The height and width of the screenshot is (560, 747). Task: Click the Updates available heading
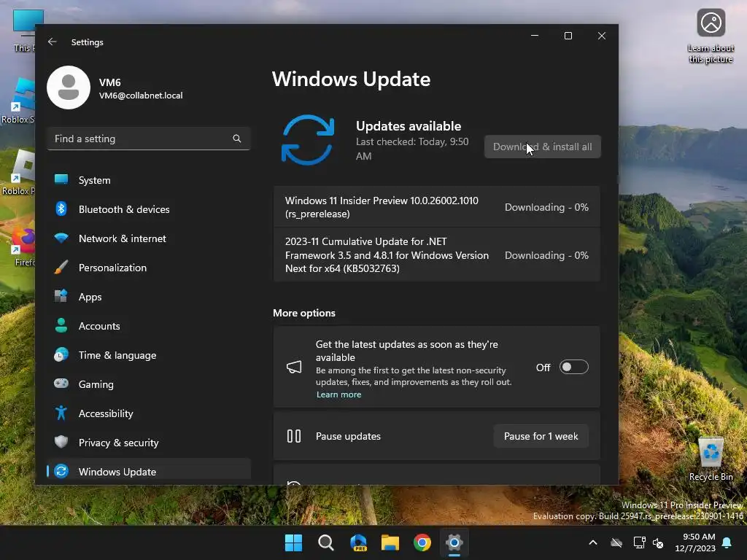pos(409,126)
